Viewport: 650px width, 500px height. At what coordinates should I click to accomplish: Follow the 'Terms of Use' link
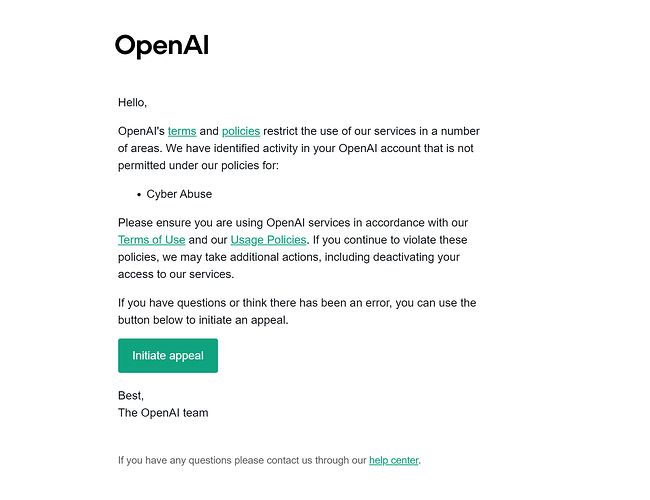(151, 240)
